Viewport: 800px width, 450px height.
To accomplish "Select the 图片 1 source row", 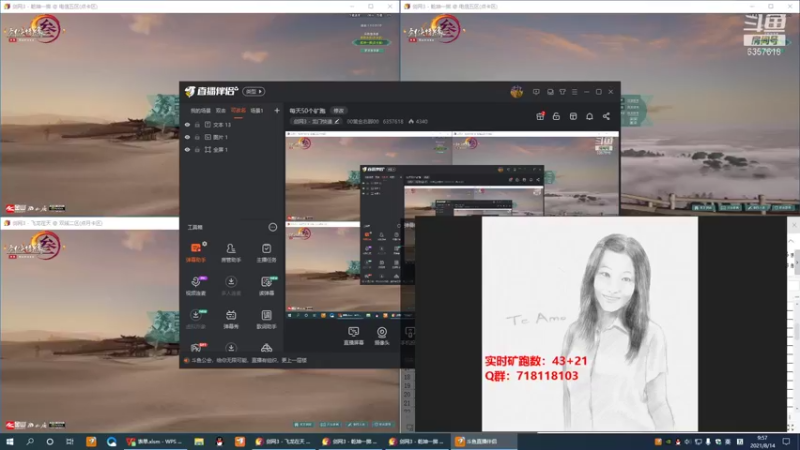I will coord(232,137).
